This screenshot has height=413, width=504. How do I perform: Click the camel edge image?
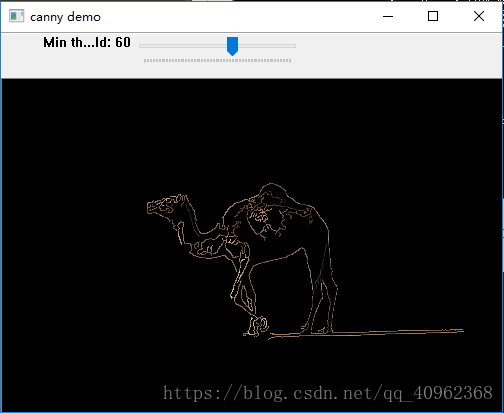coord(252,245)
